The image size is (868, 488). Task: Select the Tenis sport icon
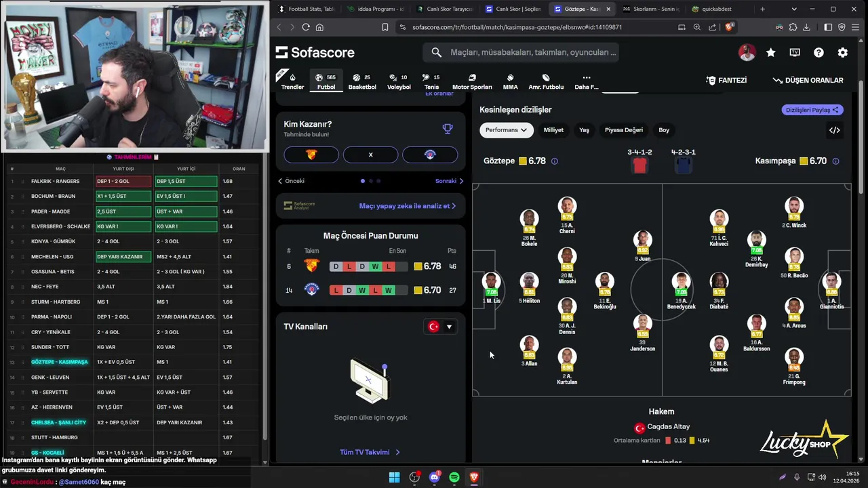coord(431,81)
